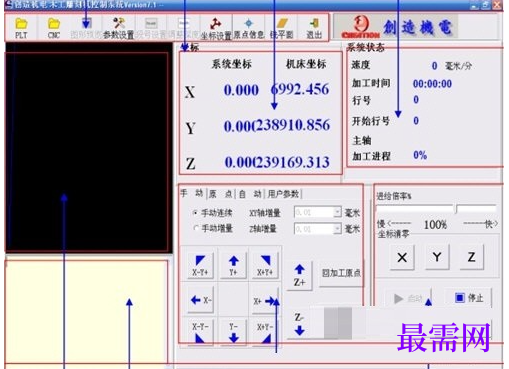
Task: Click the 系统坐标 column header
Action: tap(232, 64)
